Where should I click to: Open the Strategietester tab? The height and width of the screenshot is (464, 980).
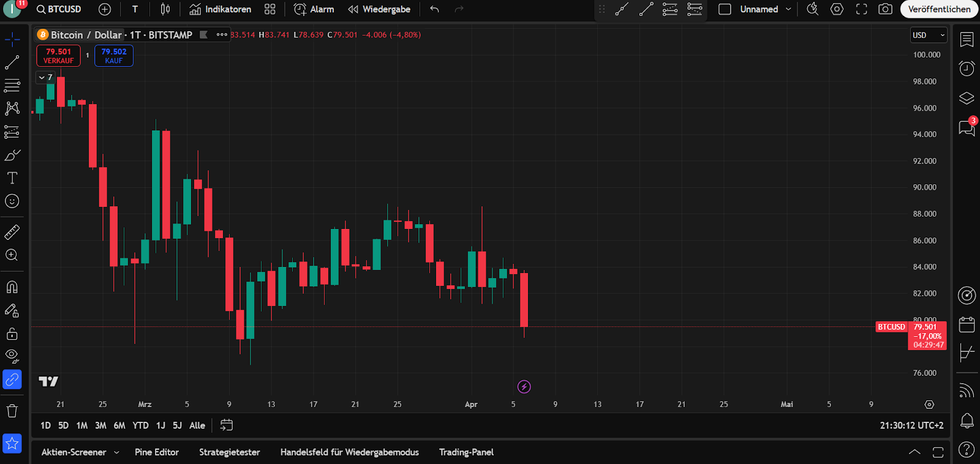(229, 452)
